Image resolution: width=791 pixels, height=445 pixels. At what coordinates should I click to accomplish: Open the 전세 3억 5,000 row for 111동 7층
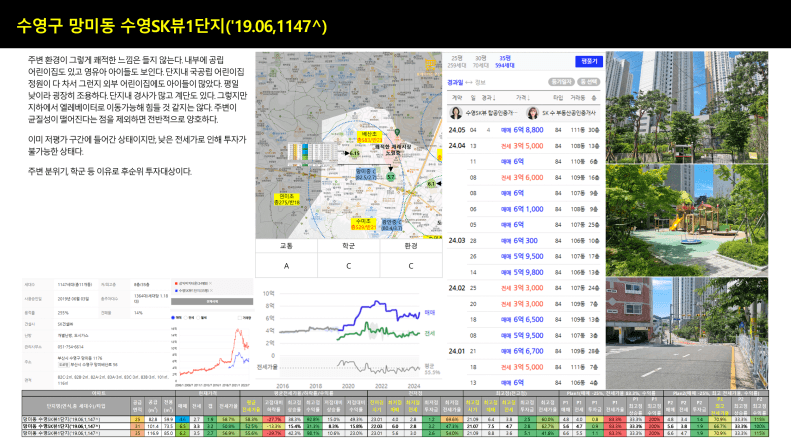524,367
